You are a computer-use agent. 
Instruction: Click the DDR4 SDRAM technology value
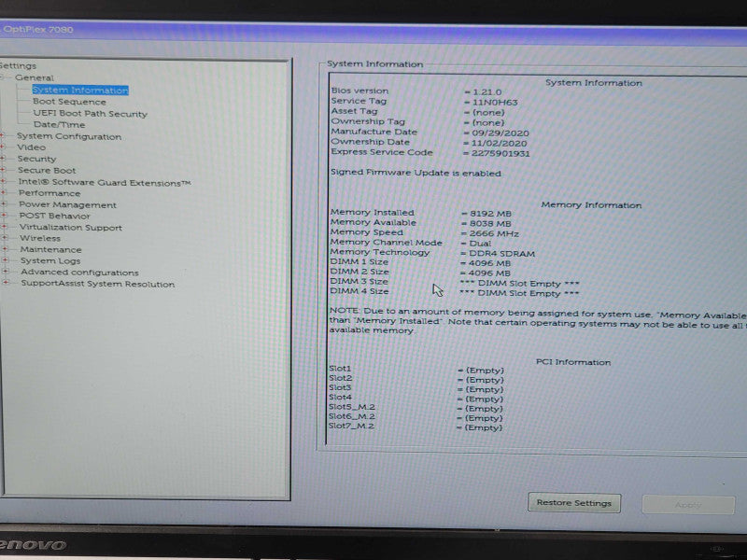click(x=501, y=254)
